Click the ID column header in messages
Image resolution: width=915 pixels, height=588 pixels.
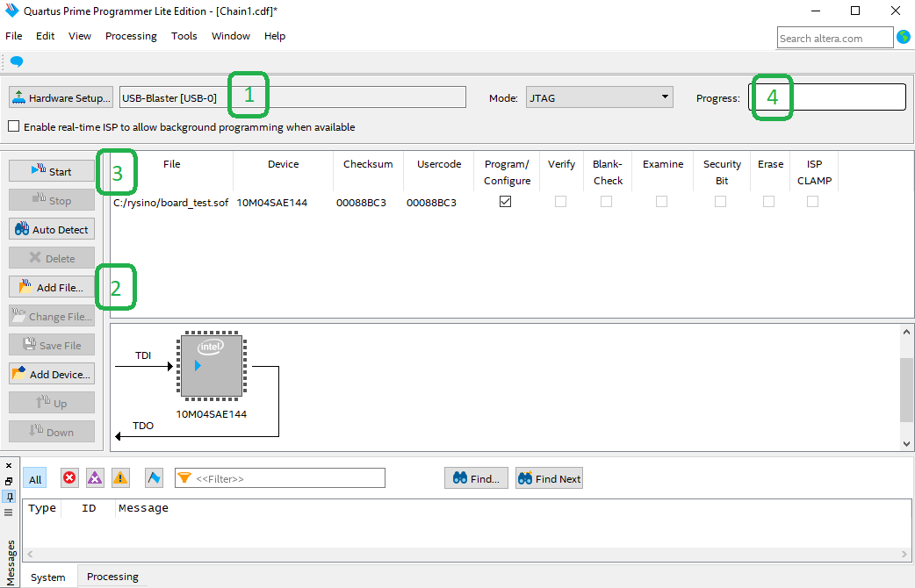tap(89, 508)
